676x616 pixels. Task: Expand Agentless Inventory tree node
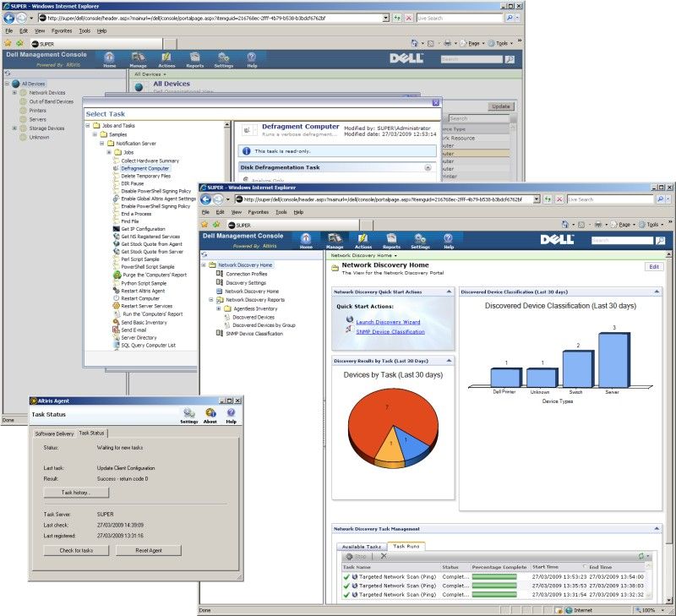219,308
